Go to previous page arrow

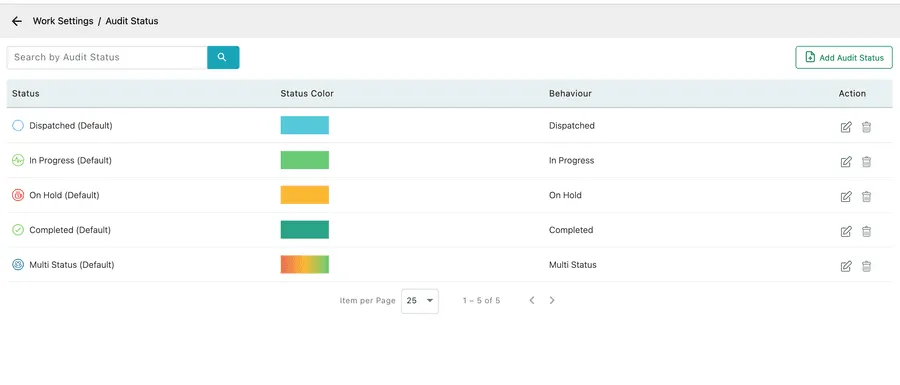(532, 300)
